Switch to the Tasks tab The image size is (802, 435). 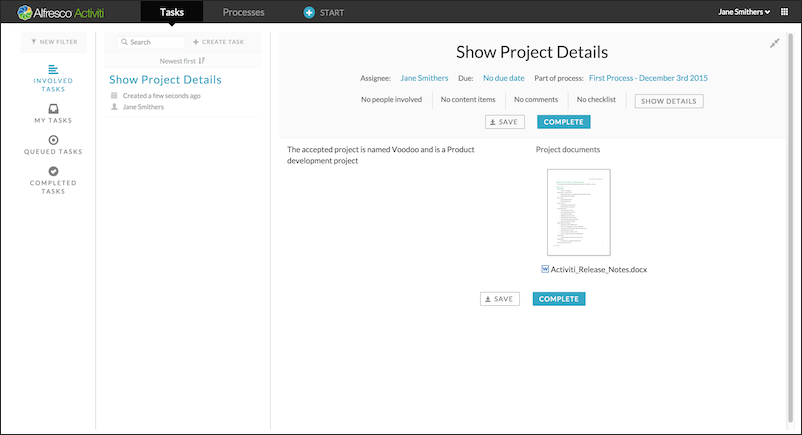(172, 12)
